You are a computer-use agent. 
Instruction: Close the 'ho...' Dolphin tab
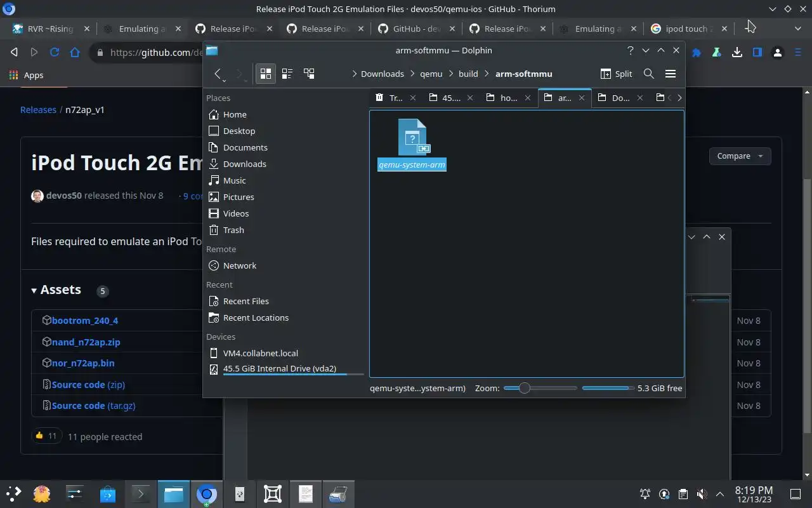(x=527, y=98)
